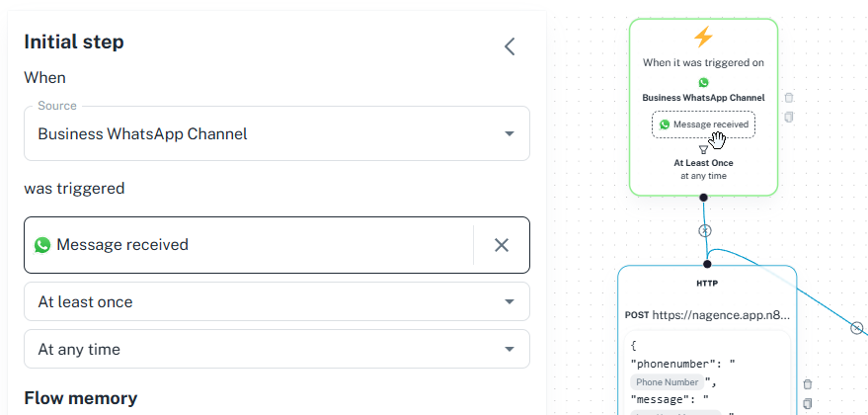Click the Phone Number variable chip
The width and height of the screenshot is (868, 415).
[668, 381]
